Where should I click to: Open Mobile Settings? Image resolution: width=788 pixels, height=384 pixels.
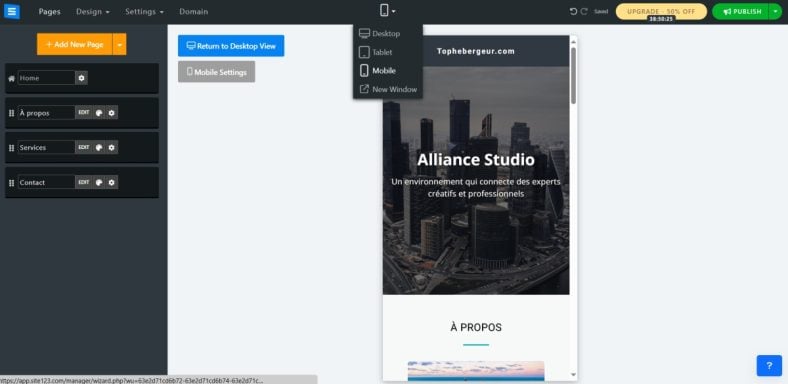pyautogui.click(x=217, y=72)
